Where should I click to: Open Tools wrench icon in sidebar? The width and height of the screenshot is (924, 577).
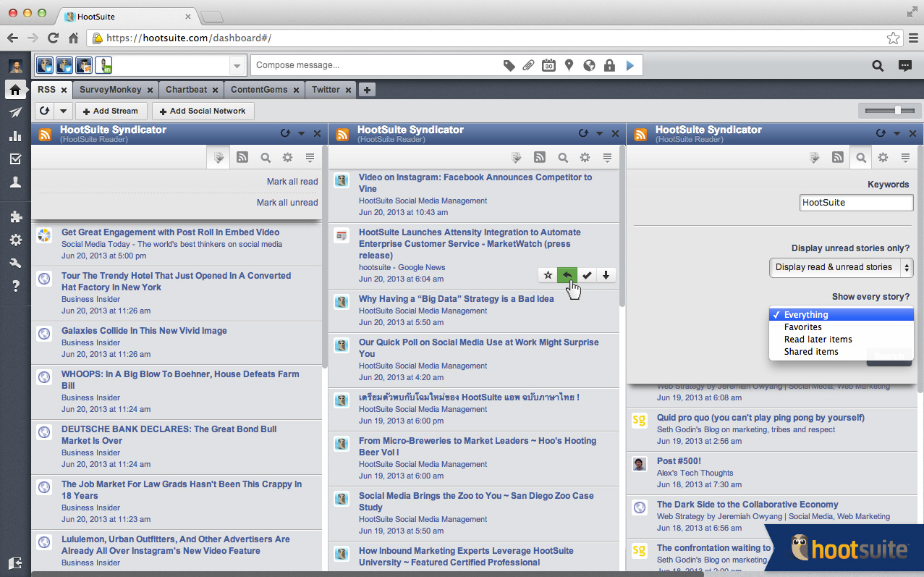pos(15,263)
